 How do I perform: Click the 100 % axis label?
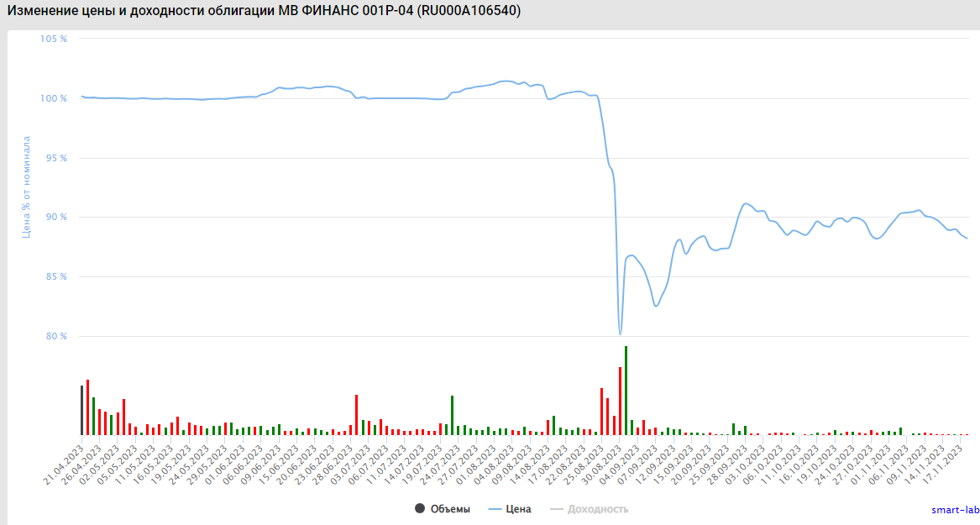54,98
